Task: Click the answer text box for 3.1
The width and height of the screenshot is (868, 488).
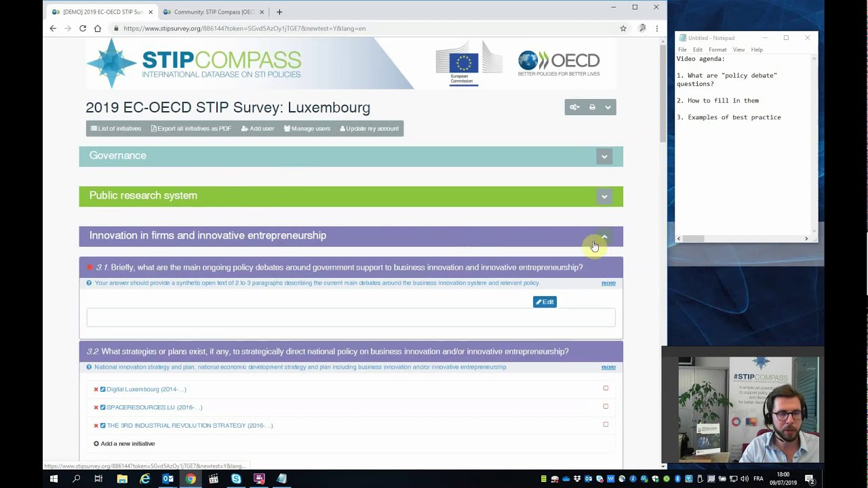Action: (351, 317)
